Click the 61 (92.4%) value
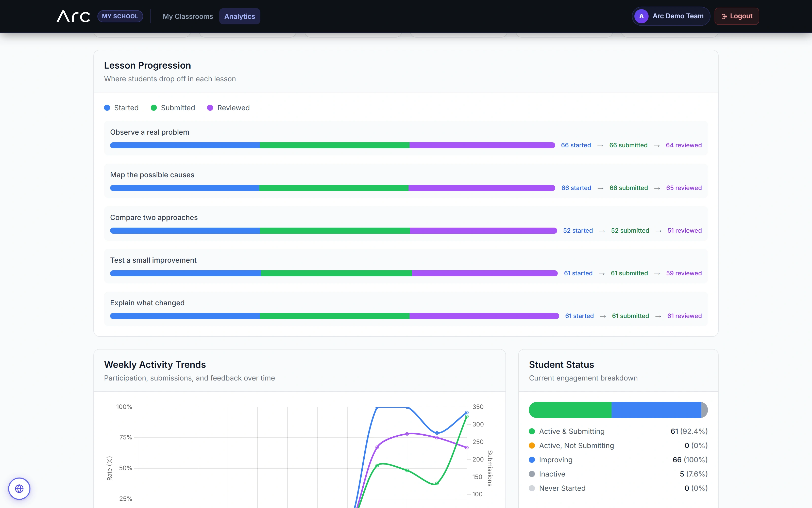This screenshot has width=812, height=508. (689, 431)
